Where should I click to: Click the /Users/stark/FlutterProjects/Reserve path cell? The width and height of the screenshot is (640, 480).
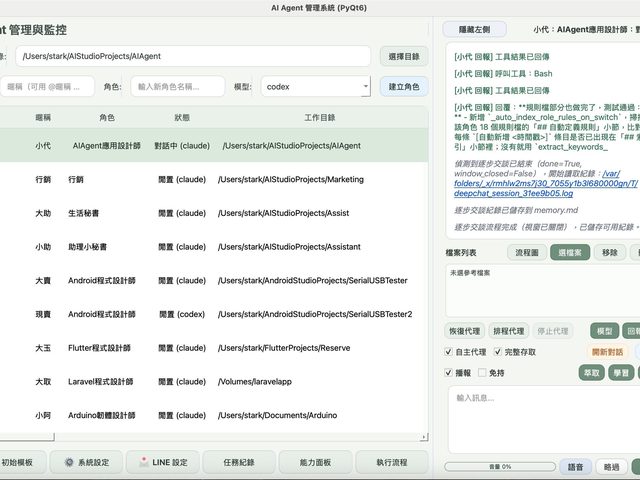pos(284,348)
